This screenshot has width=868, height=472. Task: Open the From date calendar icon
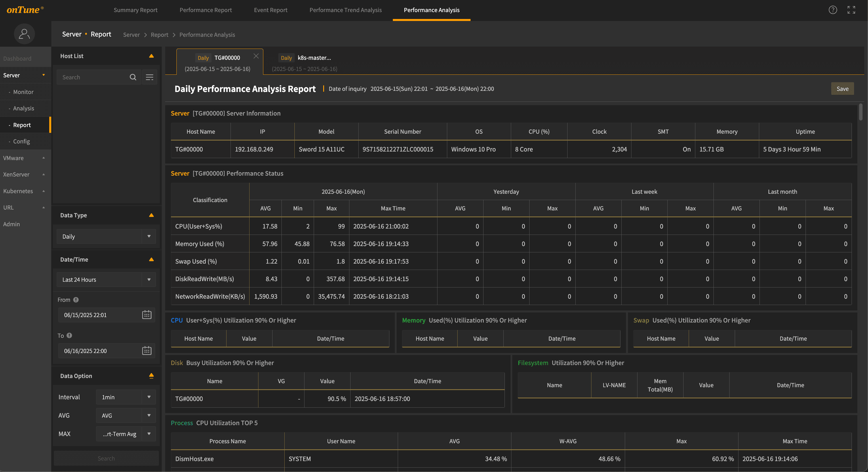146,315
